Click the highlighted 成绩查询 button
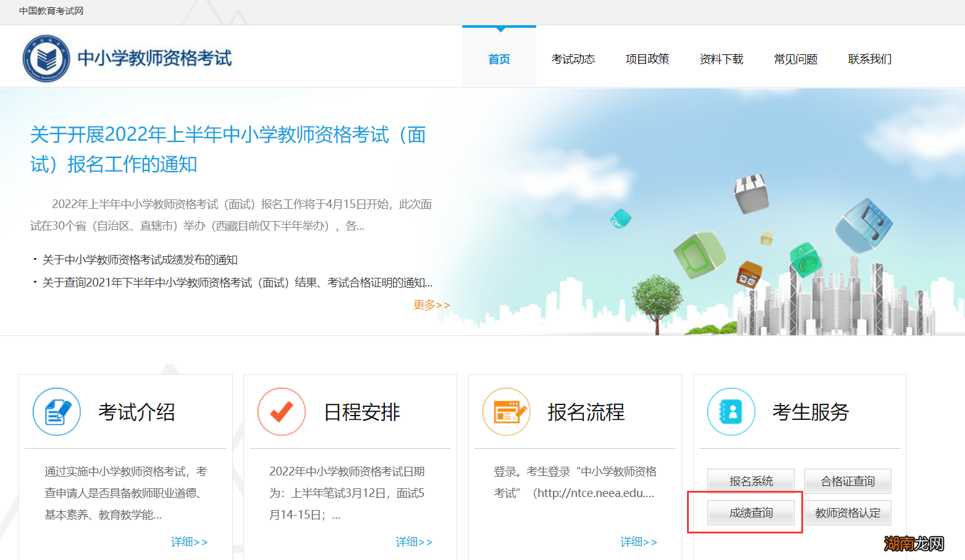 (751, 512)
